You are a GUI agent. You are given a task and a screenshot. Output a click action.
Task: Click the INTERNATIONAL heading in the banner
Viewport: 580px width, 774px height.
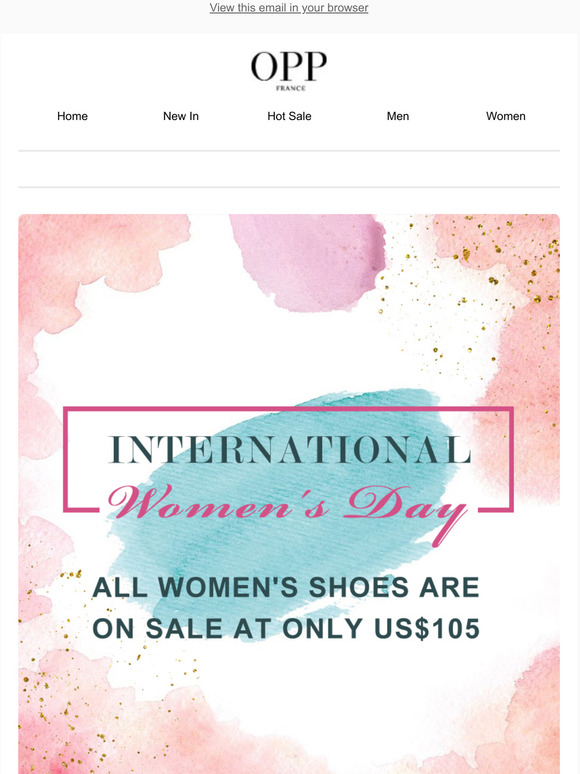pyautogui.click(x=289, y=450)
